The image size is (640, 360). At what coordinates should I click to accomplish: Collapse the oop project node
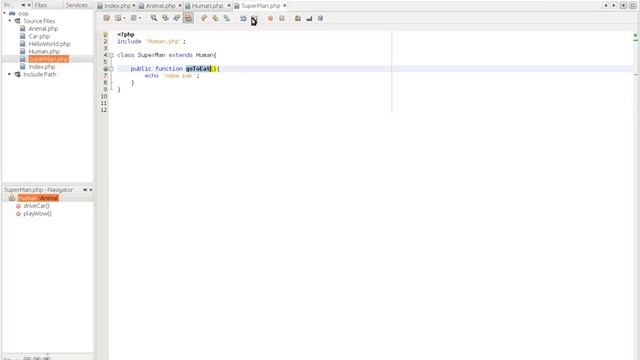tap(4, 13)
